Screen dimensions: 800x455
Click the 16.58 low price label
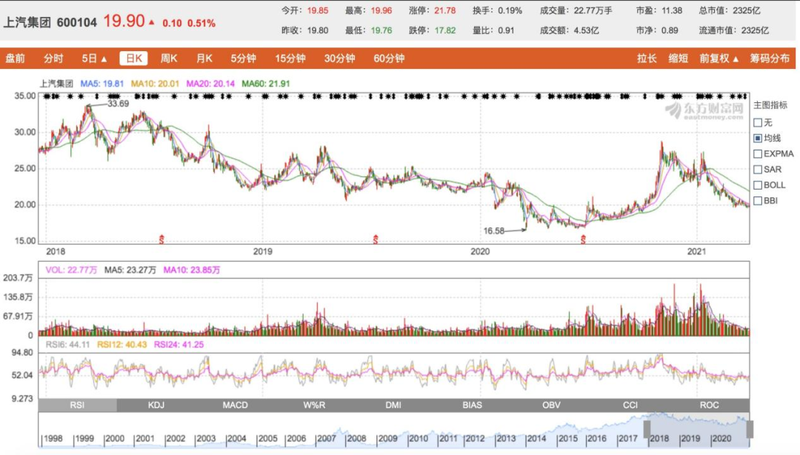tap(494, 231)
